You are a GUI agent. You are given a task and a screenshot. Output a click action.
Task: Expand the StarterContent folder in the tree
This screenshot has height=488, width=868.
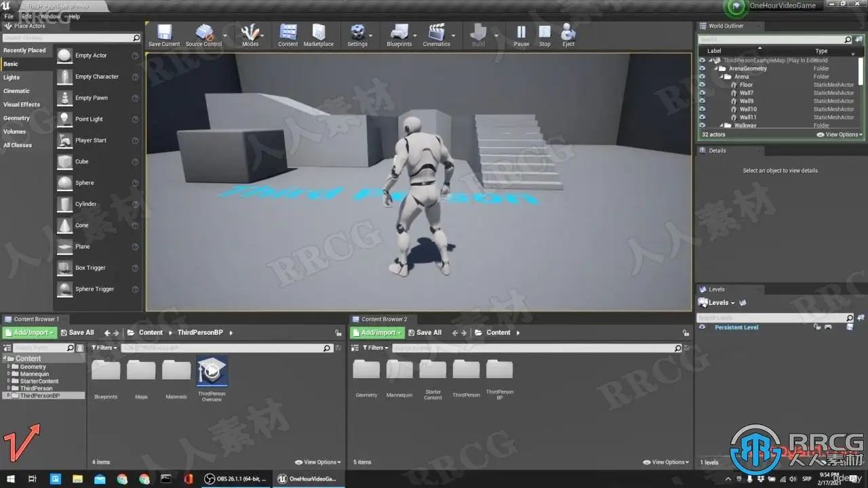point(9,381)
